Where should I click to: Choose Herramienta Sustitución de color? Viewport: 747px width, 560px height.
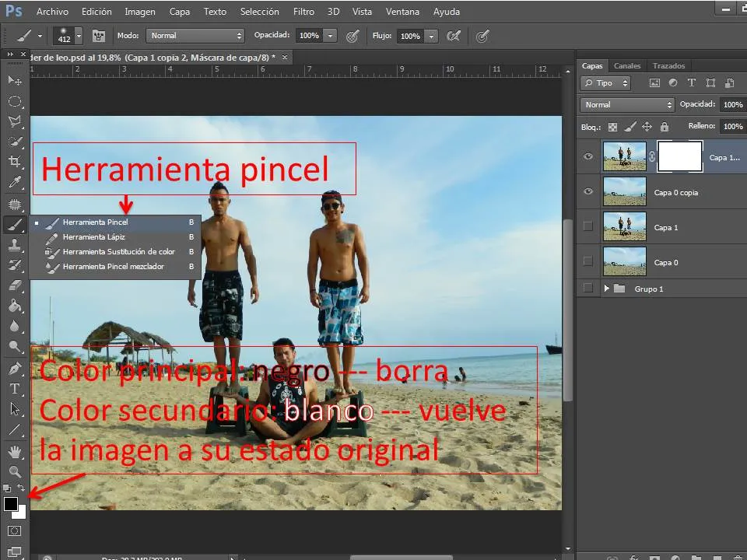click(115, 251)
